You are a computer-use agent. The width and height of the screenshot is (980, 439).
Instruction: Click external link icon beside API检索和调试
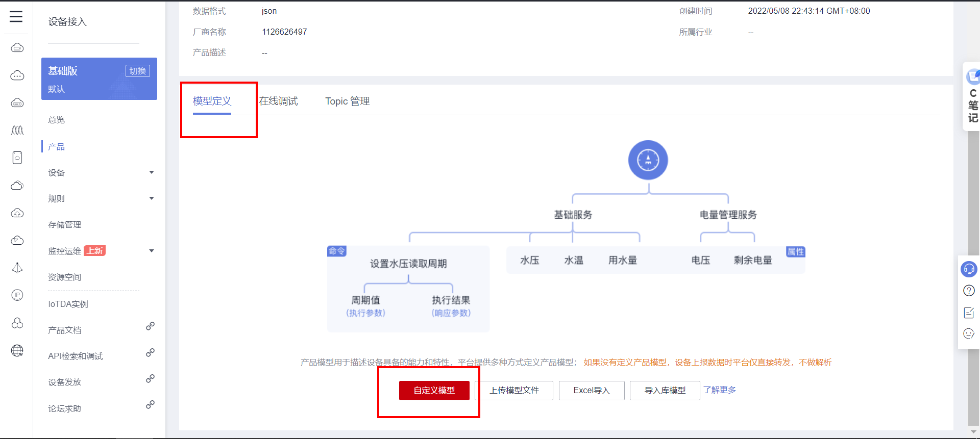click(x=150, y=352)
